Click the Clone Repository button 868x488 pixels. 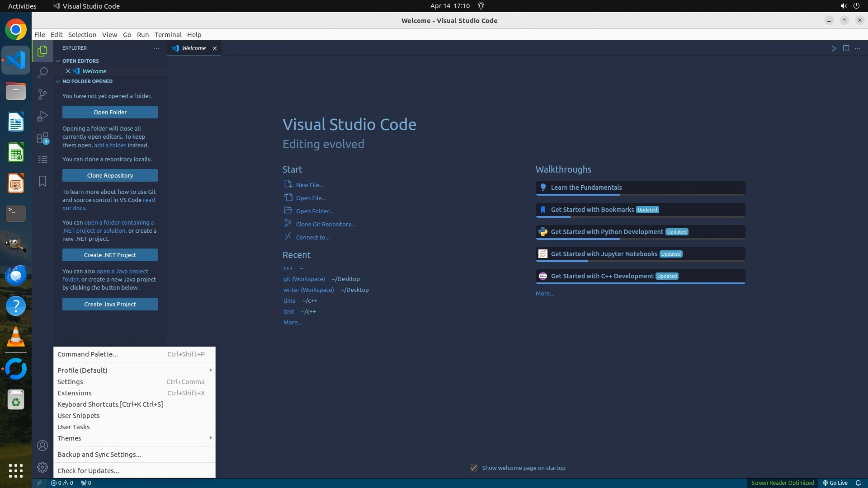[110, 175]
